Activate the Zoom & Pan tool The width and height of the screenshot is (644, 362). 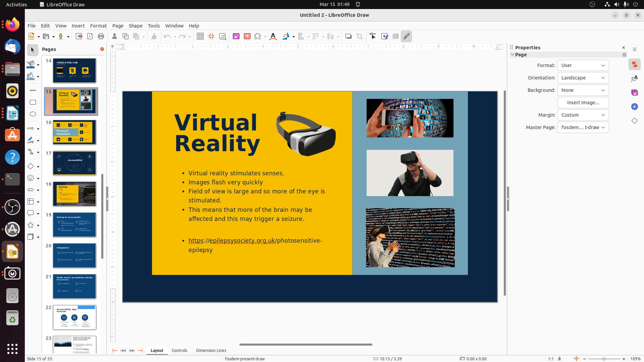pyautogui.click(x=223, y=36)
